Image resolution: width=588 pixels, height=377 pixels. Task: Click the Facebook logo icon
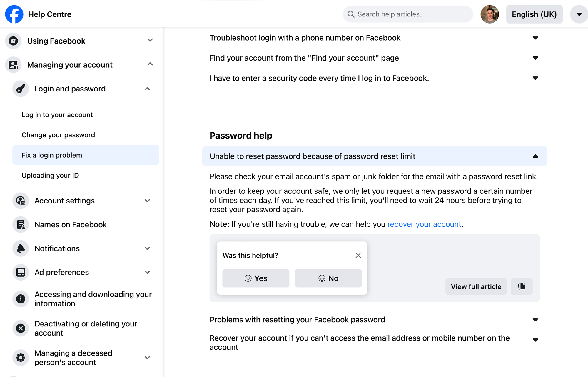(14, 14)
